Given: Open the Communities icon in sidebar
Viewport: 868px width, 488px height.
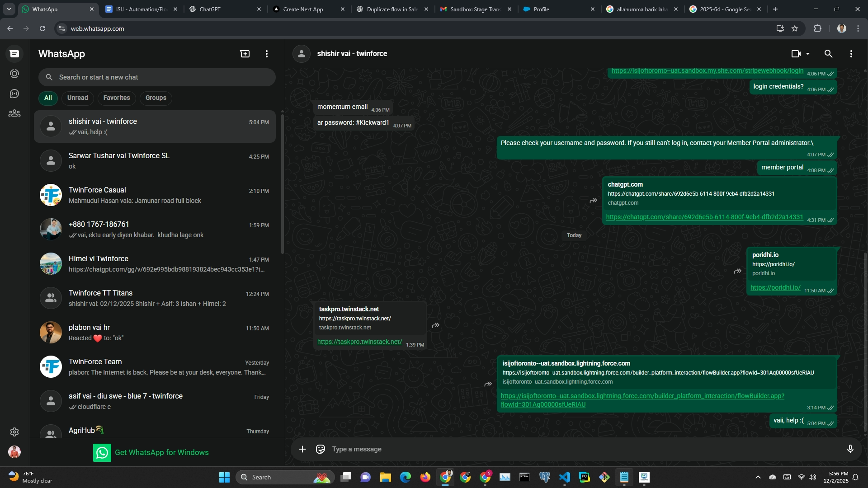Looking at the screenshot, I should pyautogui.click(x=14, y=113).
